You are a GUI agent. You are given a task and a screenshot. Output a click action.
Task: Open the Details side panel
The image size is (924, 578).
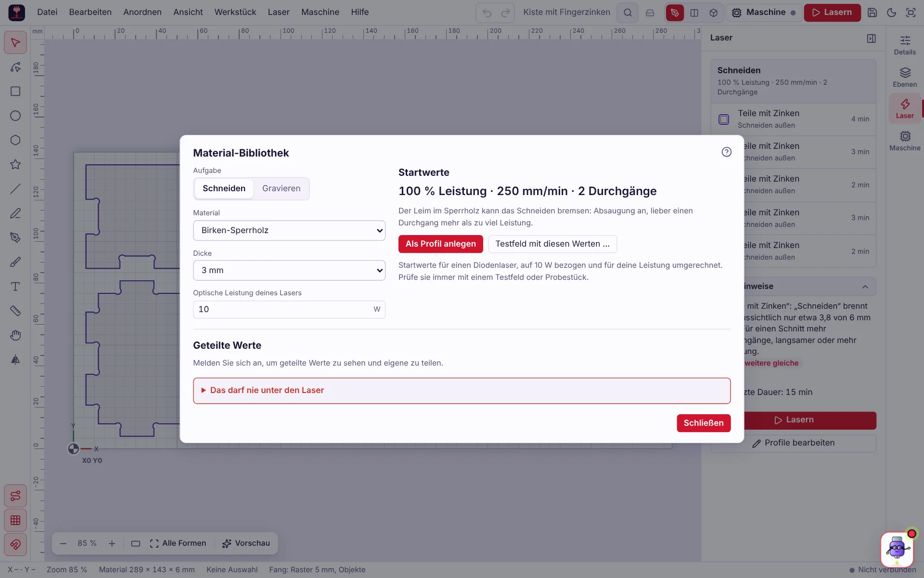(905, 45)
